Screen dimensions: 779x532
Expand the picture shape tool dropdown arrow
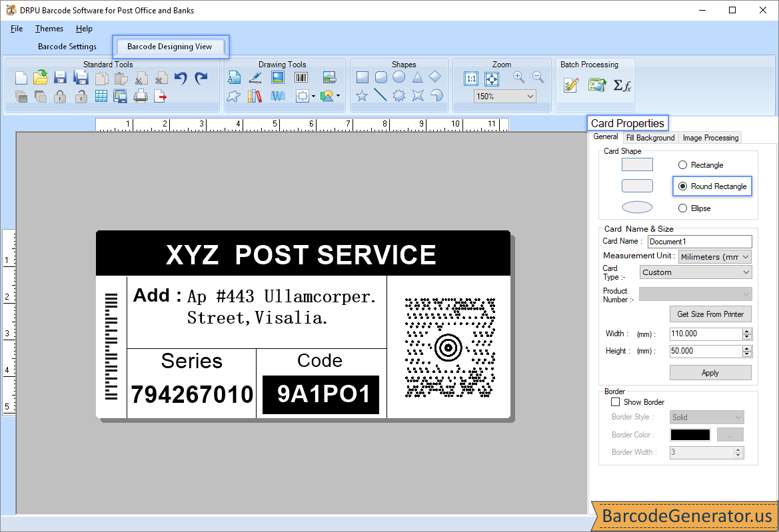point(339,96)
